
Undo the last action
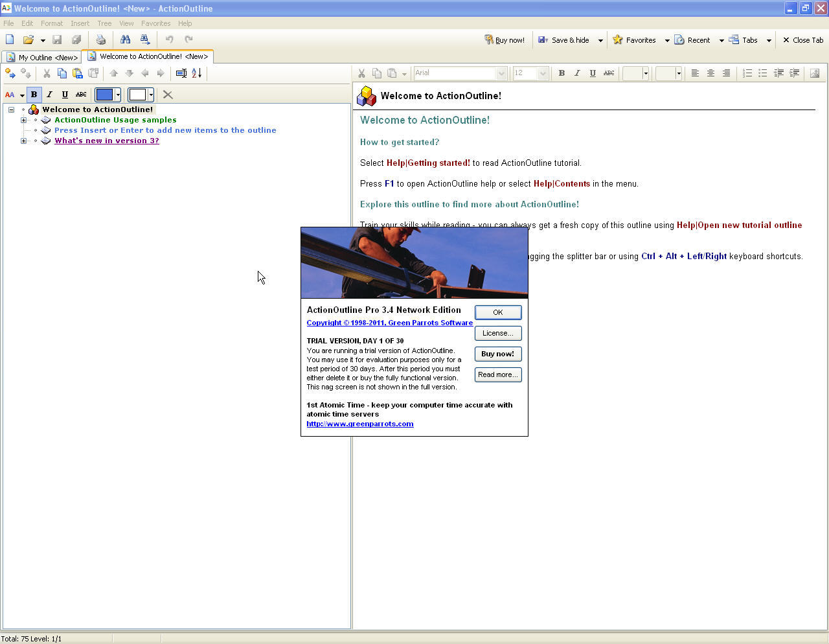[169, 40]
